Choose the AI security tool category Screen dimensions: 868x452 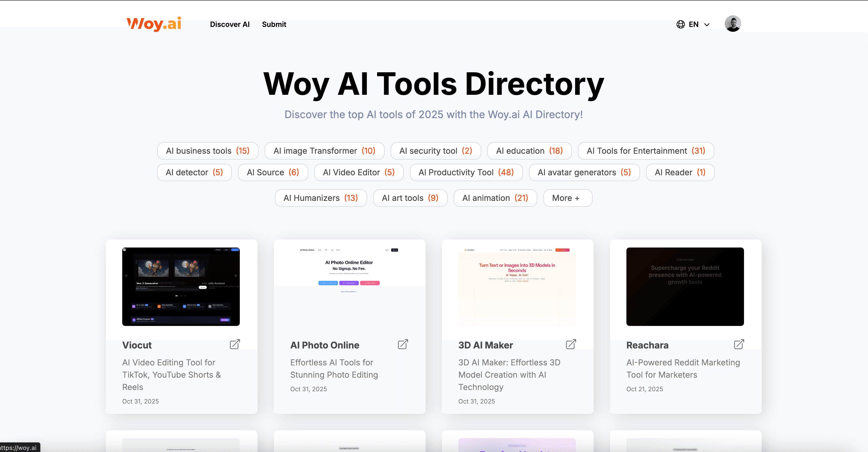[436, 151]
